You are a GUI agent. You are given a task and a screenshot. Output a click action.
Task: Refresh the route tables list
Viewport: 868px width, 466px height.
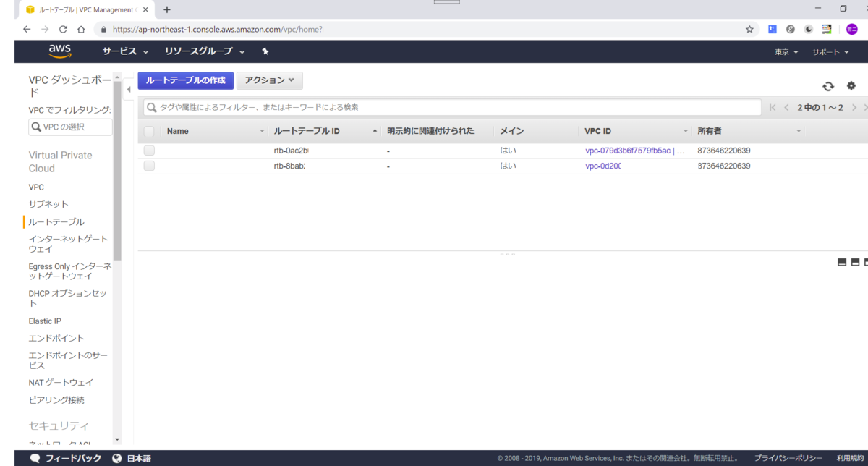click(828, 85)
